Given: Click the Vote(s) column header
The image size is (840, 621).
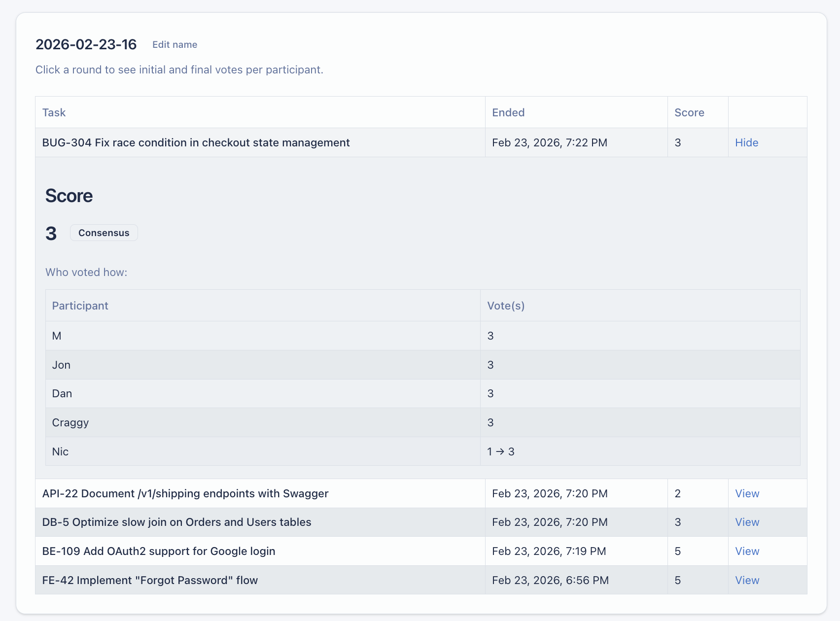Looking at the screenshot, I should [x=506, y=306].
